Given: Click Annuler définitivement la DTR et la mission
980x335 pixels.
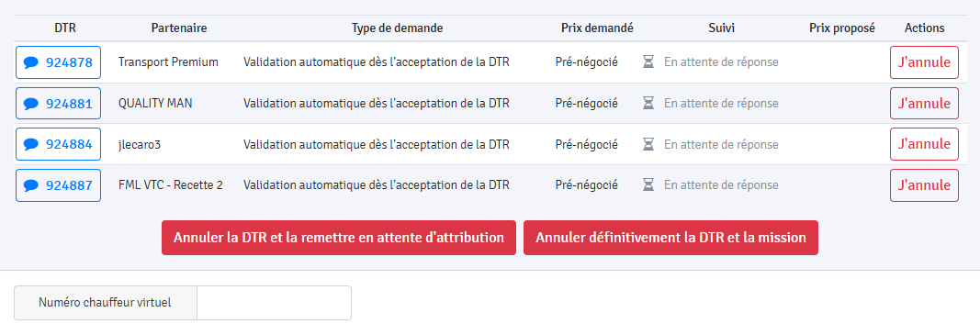Looking at the screenshot, I should (x=670, y=238).
